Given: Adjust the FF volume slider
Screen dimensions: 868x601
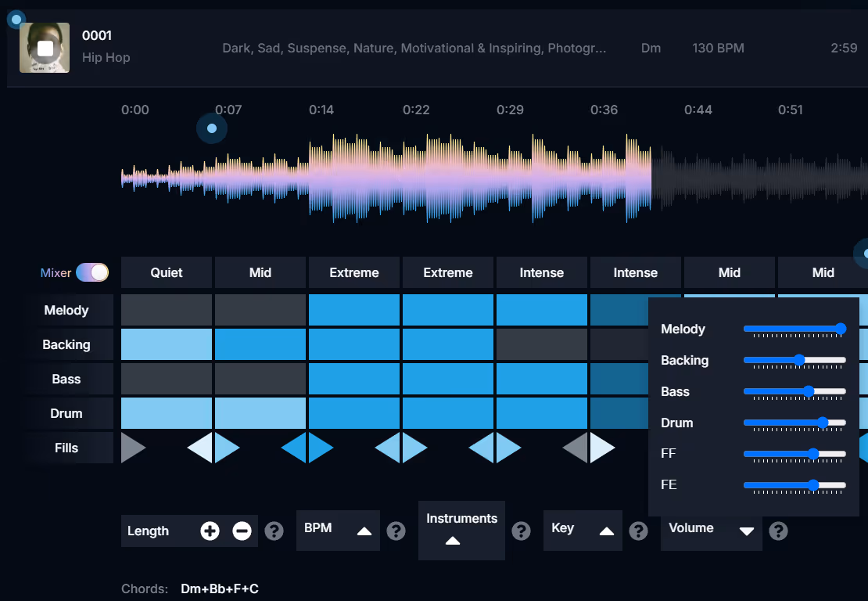Looking at the screenshot, I should click(795, 454).
